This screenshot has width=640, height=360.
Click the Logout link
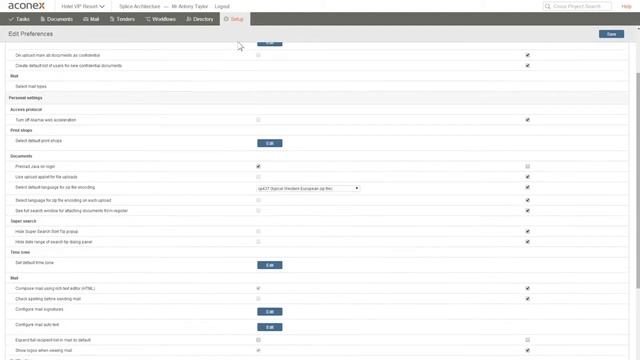[x=222, y=7]
